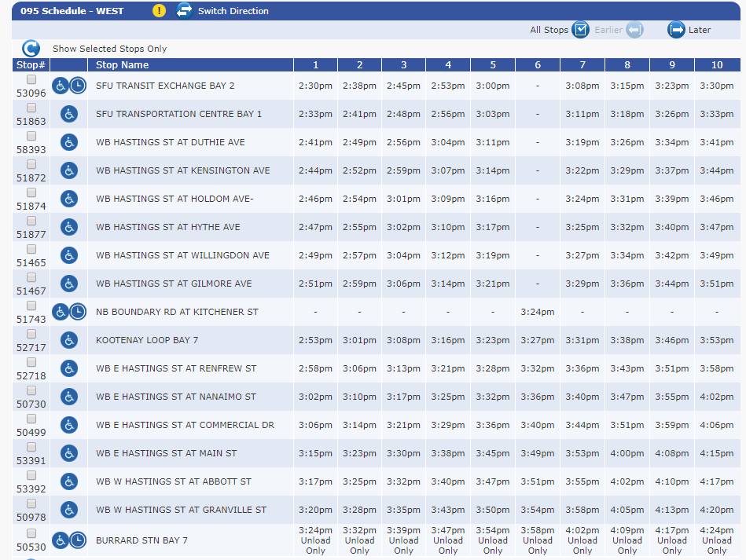Click the refresh icon beside Show Selected Stops Only
Image resolution: width=746 pixels, height=560 pixels.
point(31,49)
